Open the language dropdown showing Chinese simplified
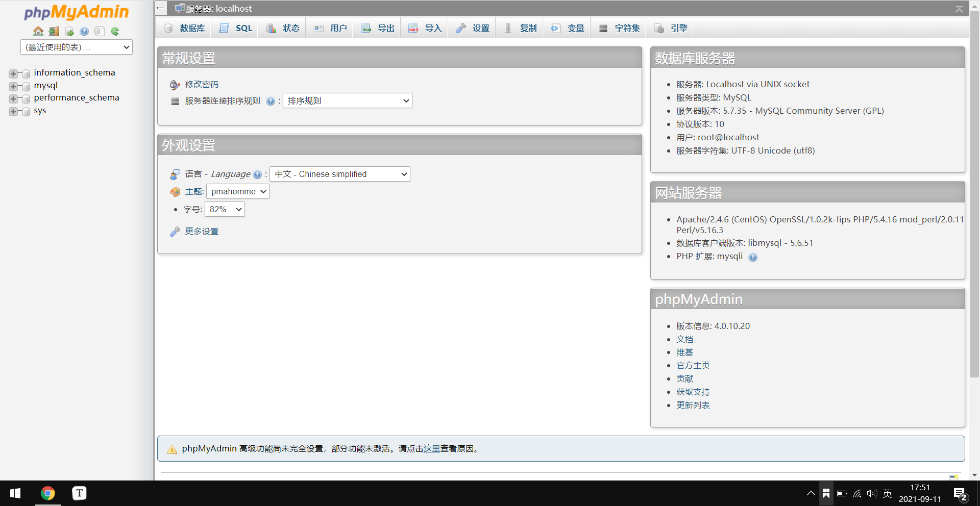980x506 pixels. [x=340, y=174]
